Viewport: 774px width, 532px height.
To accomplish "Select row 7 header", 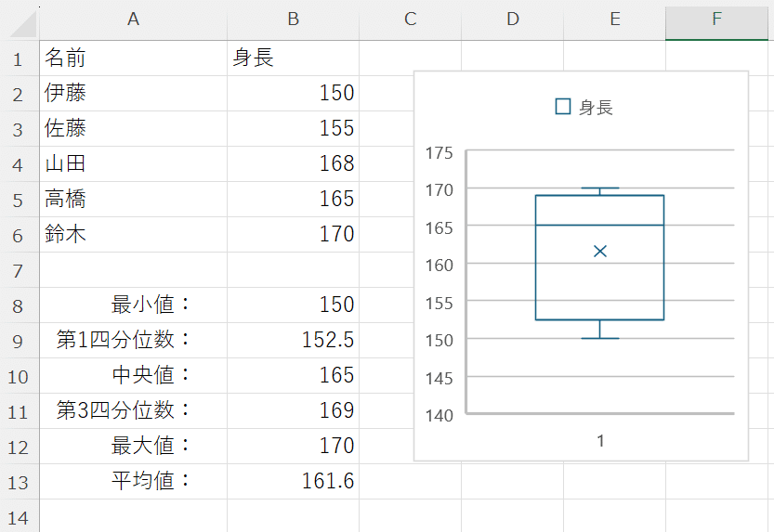I will pos(20,270).
